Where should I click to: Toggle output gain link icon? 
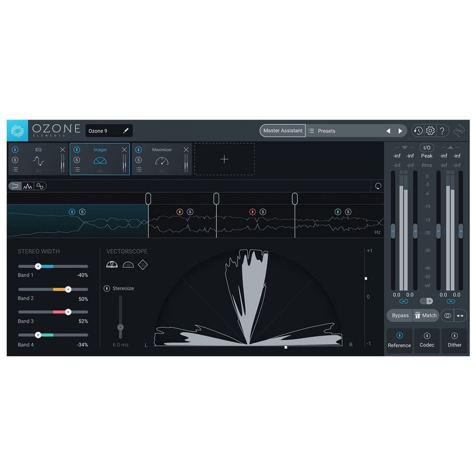pyautogui.click(x=451, y=301)
